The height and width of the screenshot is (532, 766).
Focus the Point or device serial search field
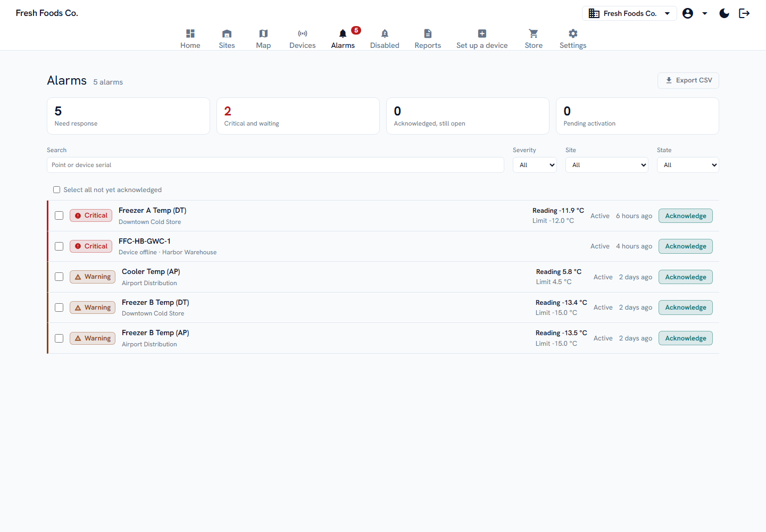[x=276, y=165]
